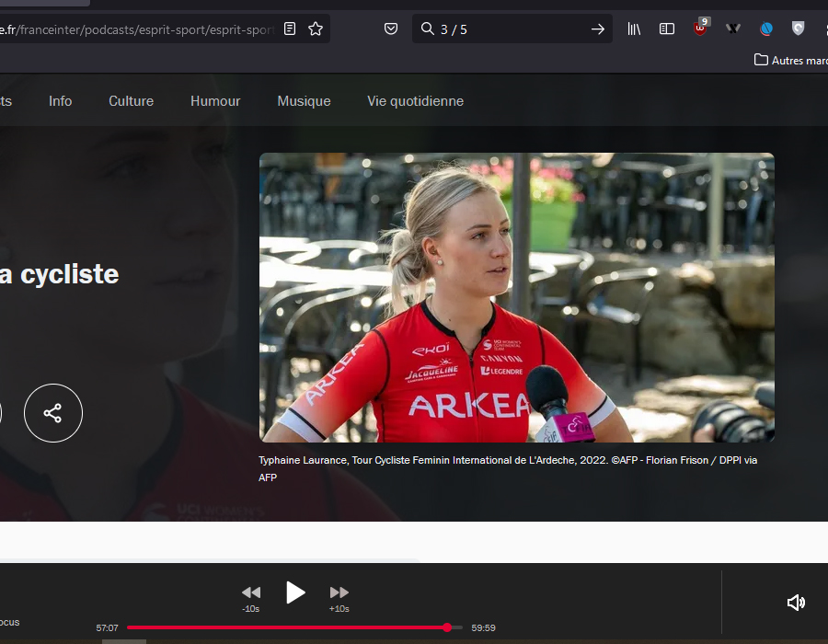Screen dimensions: 828x644
Task: Toggle podcast playback with the play button
Action: coord(295,592)
